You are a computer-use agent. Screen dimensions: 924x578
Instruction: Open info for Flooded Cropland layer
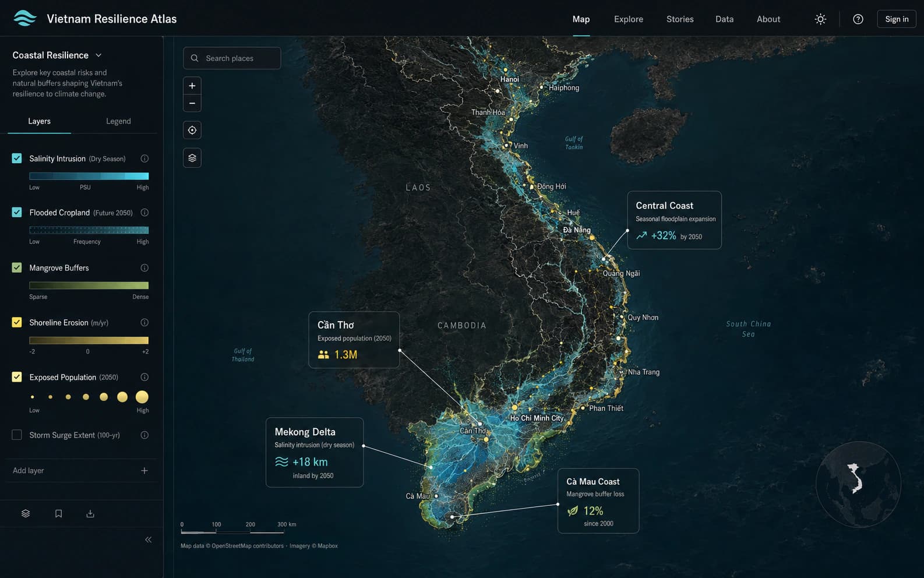point(144,213)
